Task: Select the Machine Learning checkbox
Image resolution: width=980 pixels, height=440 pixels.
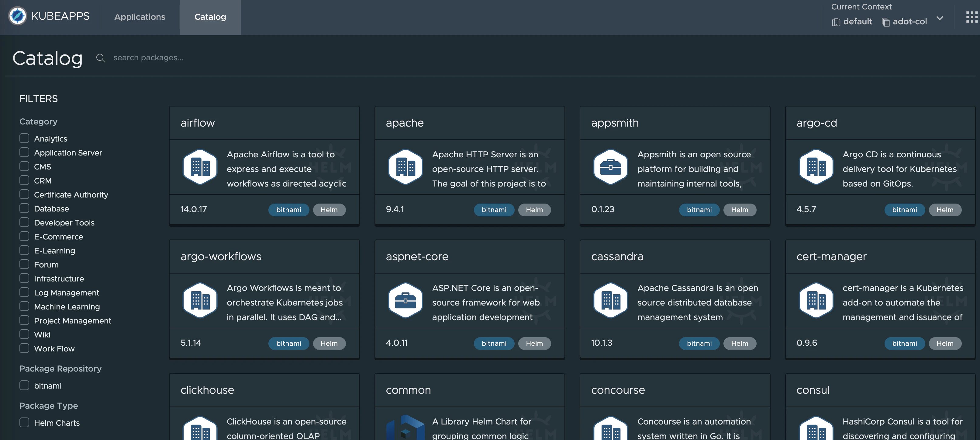Action: coord(24,306)
